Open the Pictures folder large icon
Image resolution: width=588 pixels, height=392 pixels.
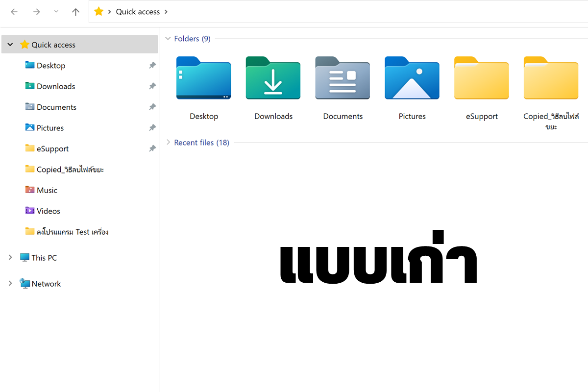pos(412,78)
